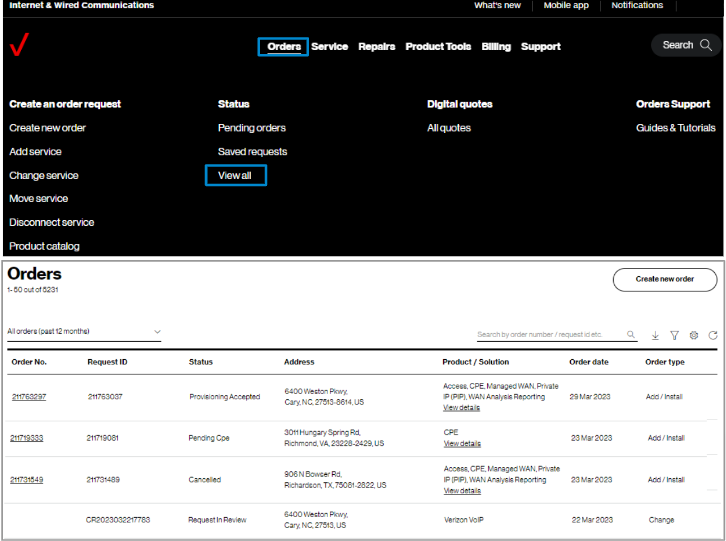Image resolution: width=726 pixels, height=541 pixels.
Task: Open order number 211763297
Action: (29, 396)
